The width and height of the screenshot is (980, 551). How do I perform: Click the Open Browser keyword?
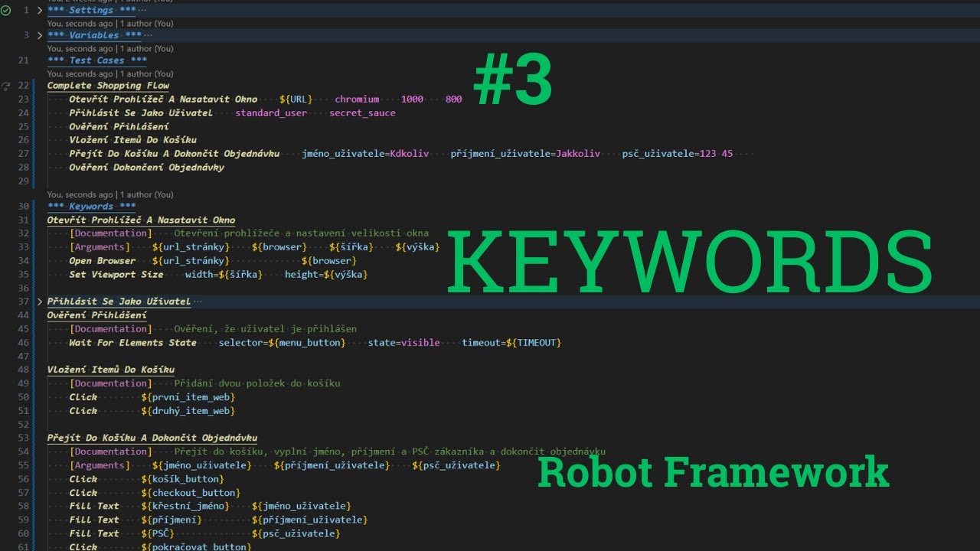point(103,261)
